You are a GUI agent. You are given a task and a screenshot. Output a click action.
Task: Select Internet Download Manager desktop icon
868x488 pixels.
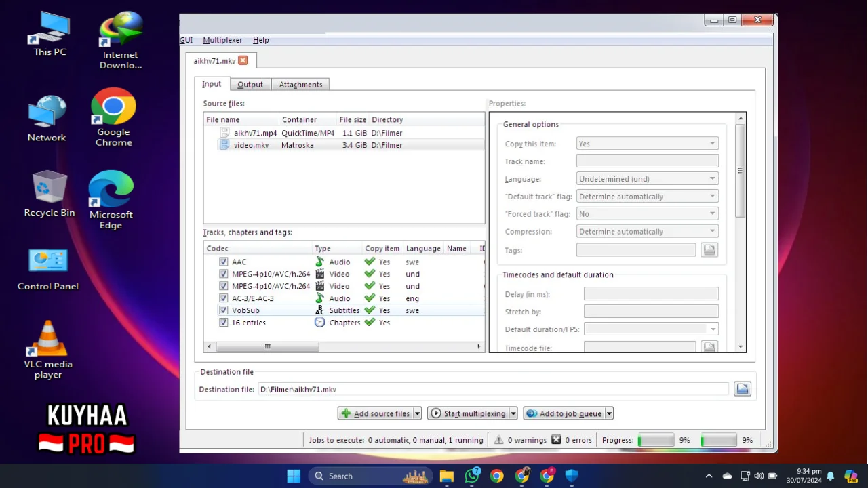pyautogui.click(x=121, y=41)
